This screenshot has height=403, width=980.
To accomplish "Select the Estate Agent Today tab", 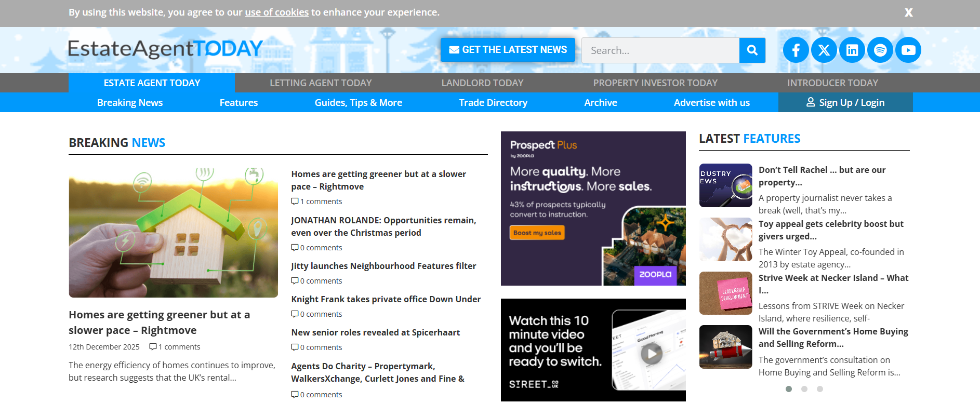I will (x=152, y=83).
